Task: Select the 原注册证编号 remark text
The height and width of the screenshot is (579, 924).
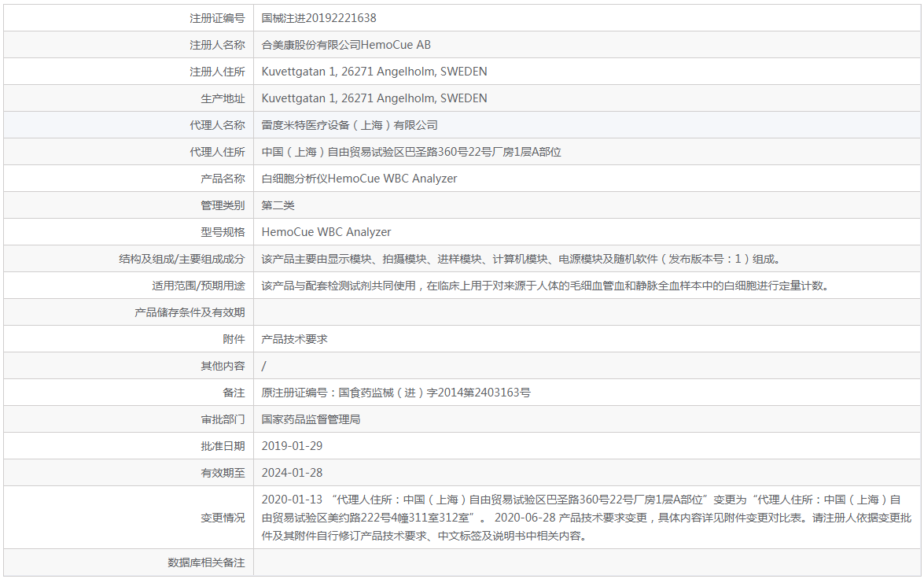Action: pyautogui.click(x=396, y=393)
